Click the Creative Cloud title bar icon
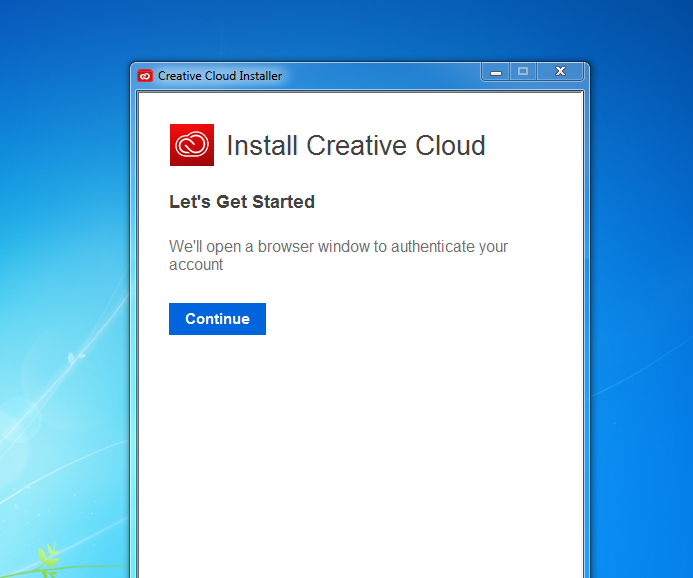 click(145, 76)
